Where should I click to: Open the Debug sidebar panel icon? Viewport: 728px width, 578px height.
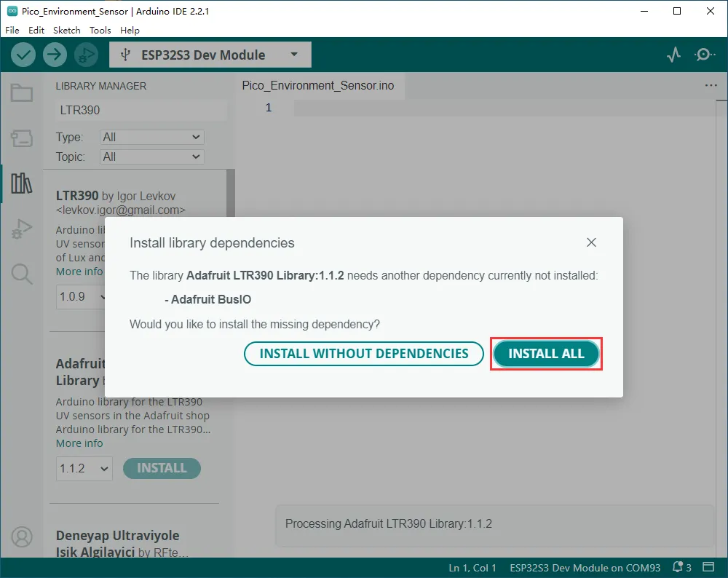[22, 229]
